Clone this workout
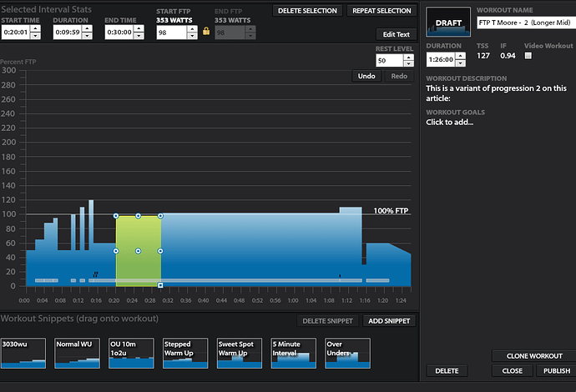The image size is (576, 392). [x=534, y=356]
